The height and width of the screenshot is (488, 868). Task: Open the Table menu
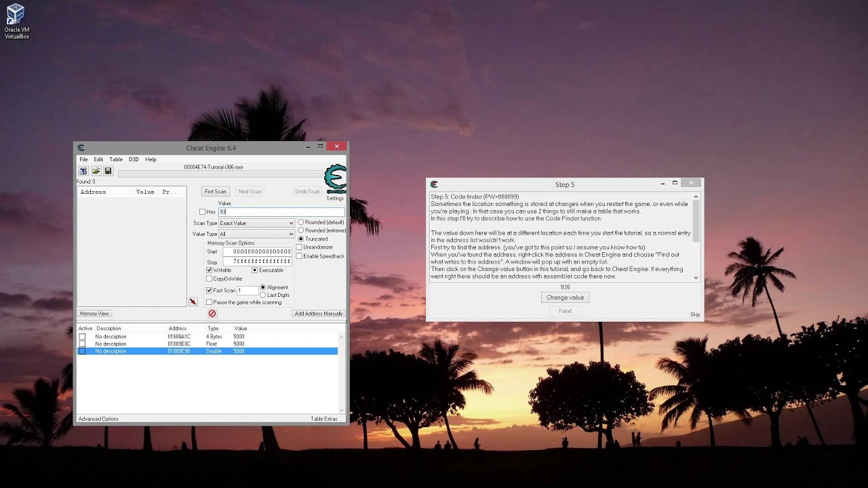116,159
